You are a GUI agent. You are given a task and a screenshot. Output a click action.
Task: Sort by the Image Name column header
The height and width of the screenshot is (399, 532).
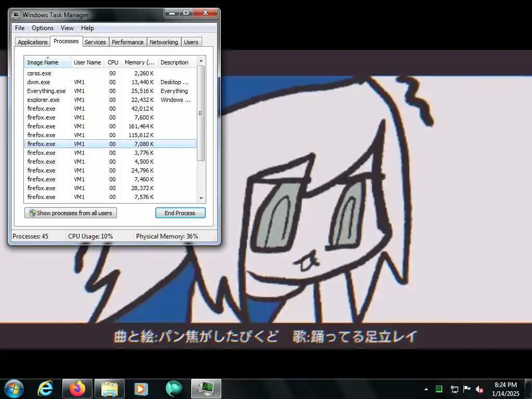47,62
